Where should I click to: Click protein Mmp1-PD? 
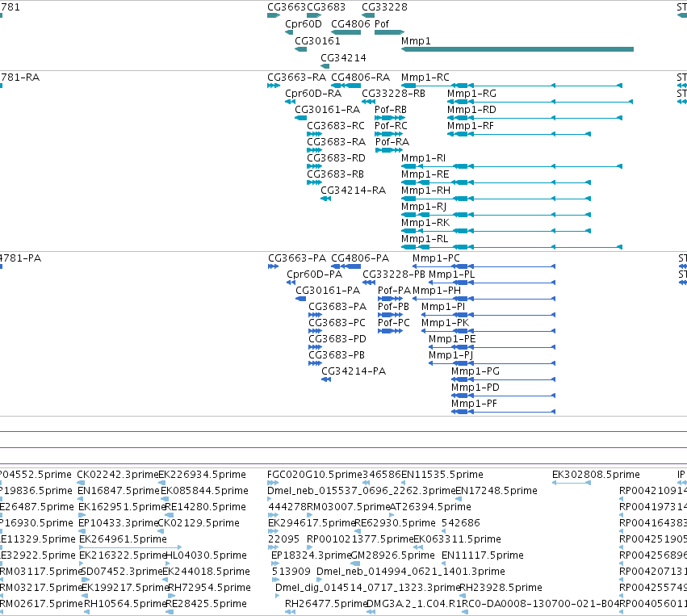point(475,388)
